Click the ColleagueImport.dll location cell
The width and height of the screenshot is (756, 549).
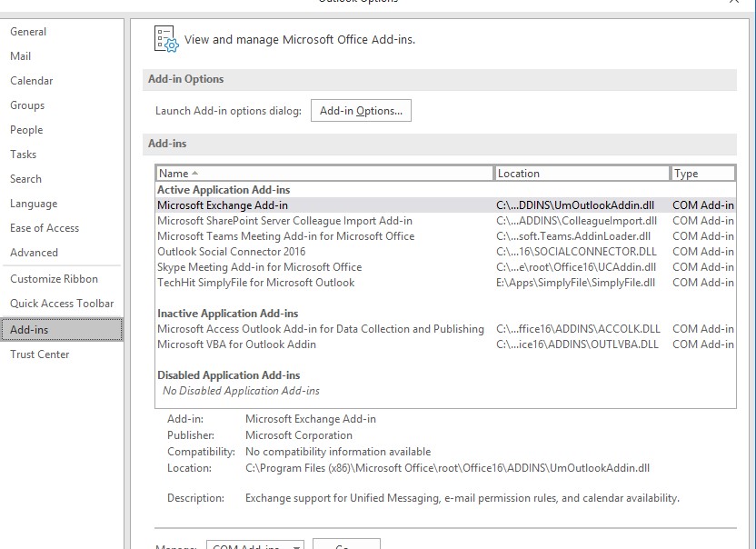point(576,221)
